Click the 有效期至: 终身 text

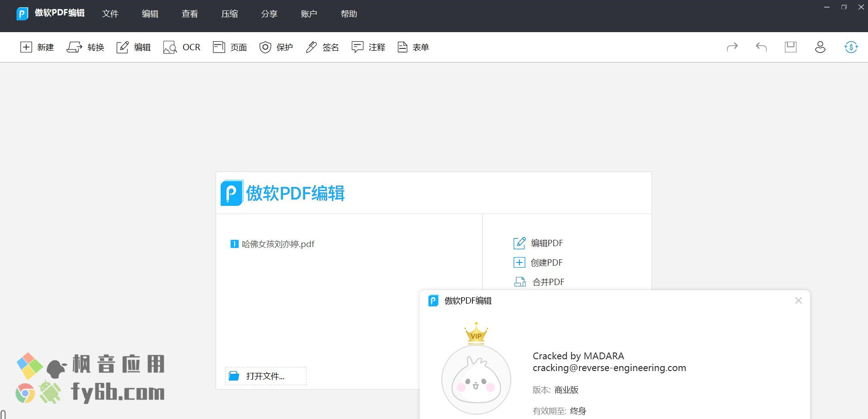click(x=559, y=411)
